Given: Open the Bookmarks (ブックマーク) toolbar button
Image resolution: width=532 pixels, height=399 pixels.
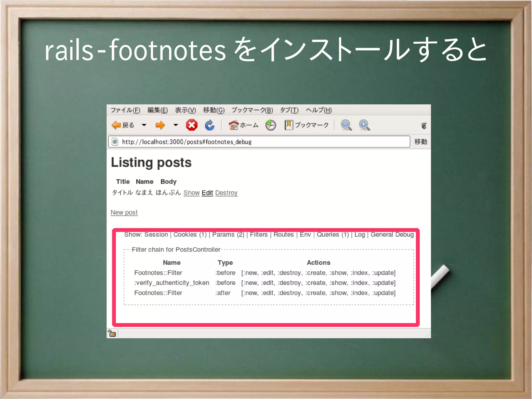Looking at the screenshot, I should pos(307,125).
